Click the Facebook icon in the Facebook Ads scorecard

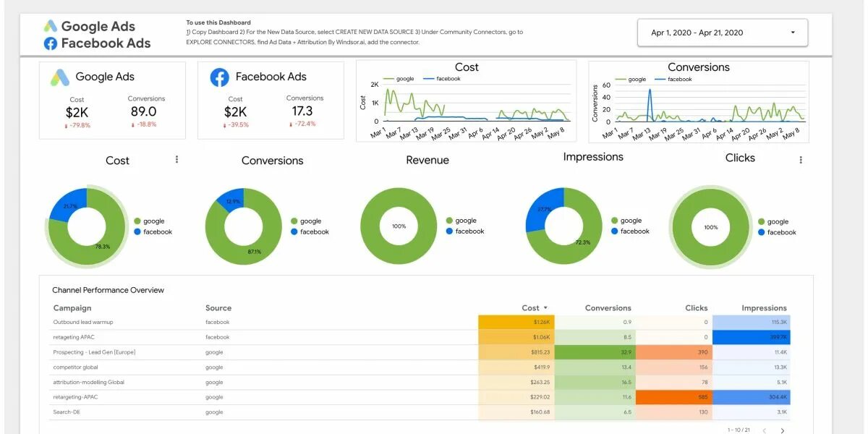219,77
